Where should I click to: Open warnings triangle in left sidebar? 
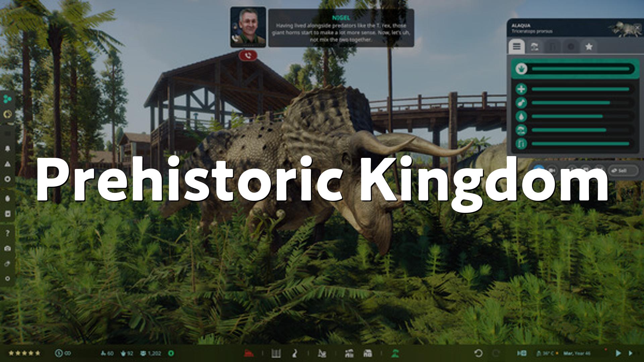(8, 164)
